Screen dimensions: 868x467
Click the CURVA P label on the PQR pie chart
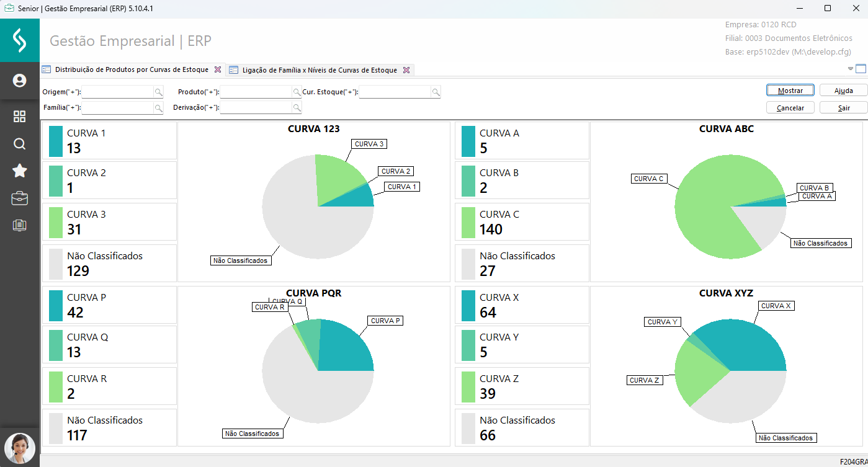386,321
